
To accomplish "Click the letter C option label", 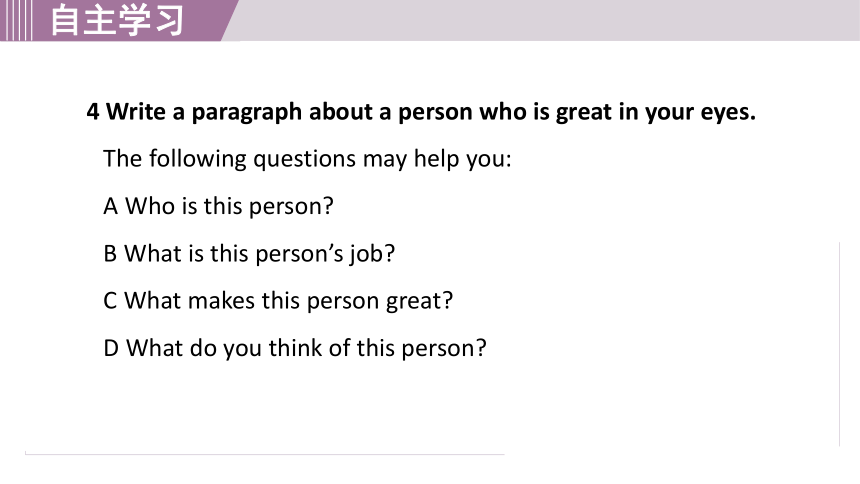I will tap(110, 301).
